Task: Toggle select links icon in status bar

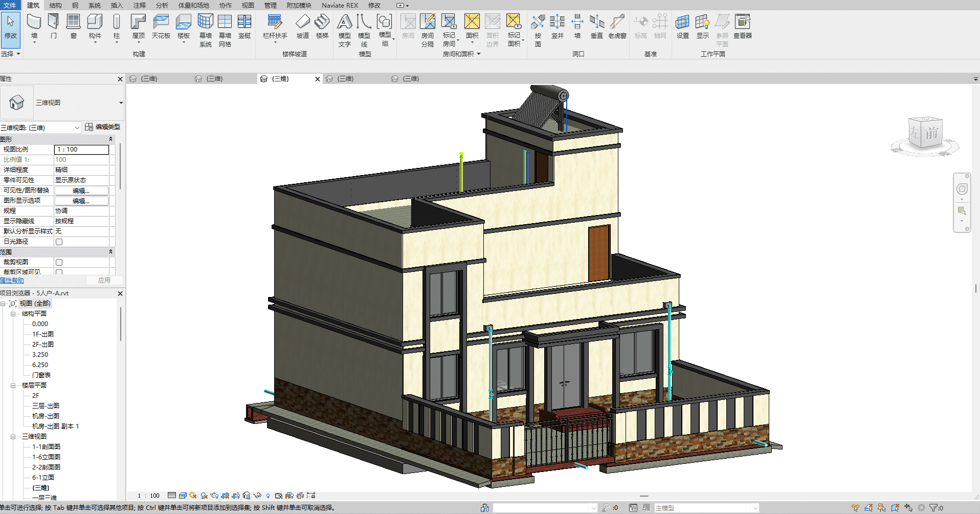Action: point(856,508)
